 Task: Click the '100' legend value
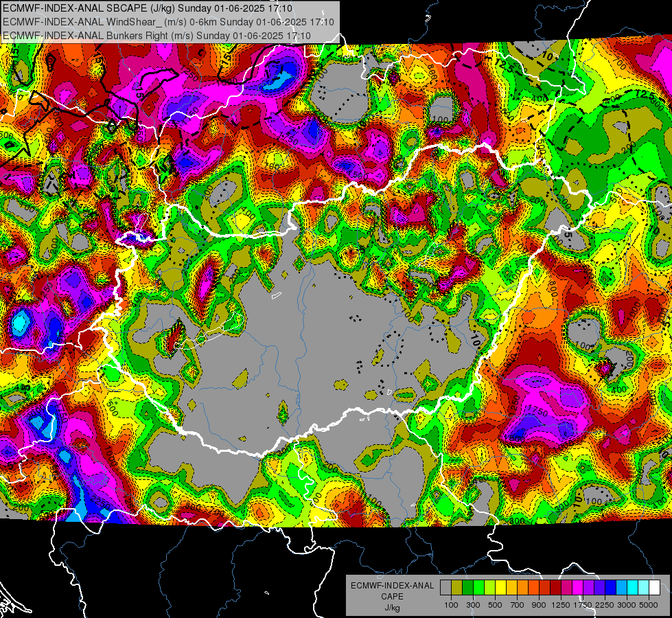point(451,605)
